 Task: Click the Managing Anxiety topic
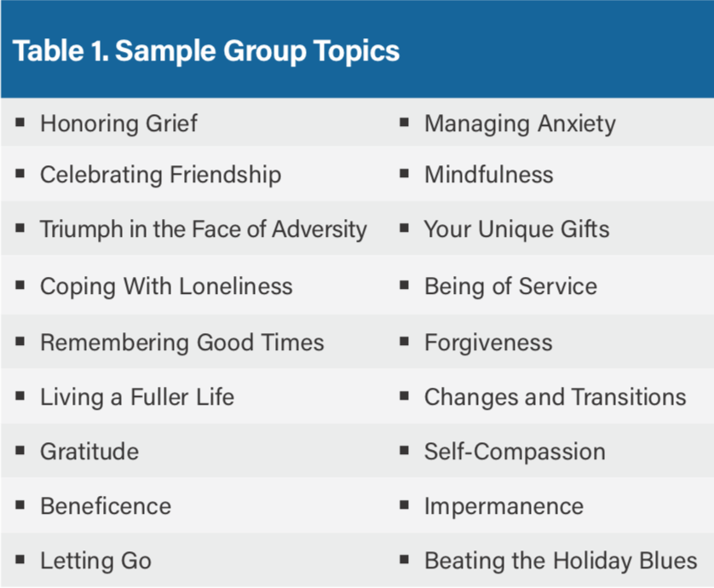520,124
